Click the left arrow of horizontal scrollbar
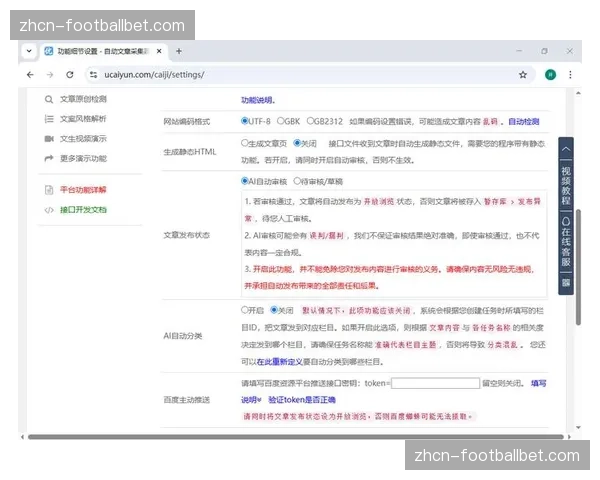The image size is (600, 480). coord(23,437)
